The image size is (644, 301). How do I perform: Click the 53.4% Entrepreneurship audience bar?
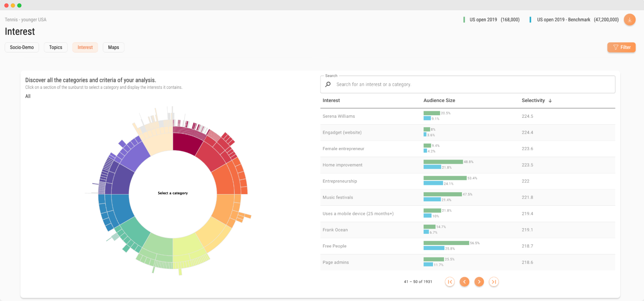[445, 178]
